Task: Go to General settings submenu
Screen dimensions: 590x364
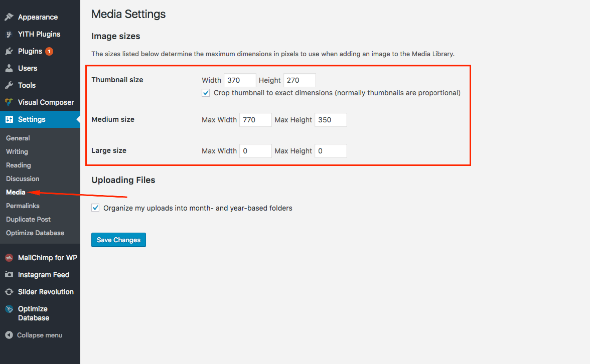Action: pos(18,138)
